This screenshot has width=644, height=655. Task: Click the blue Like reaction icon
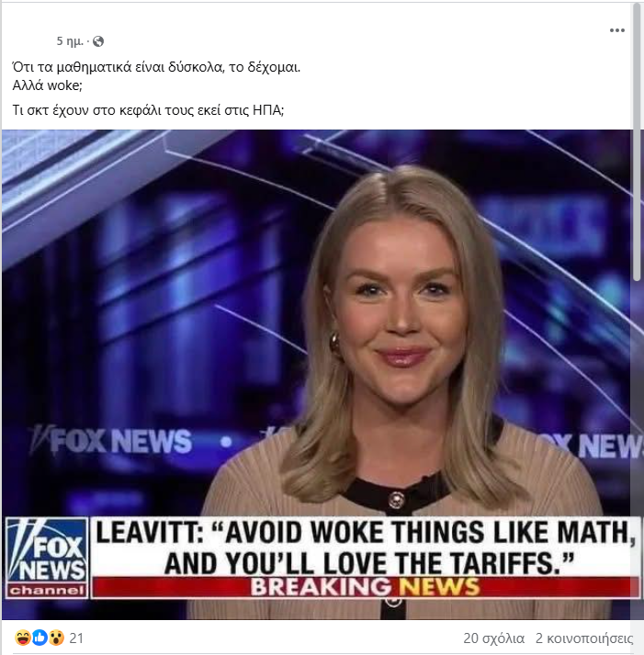click(x=40, y=638)
